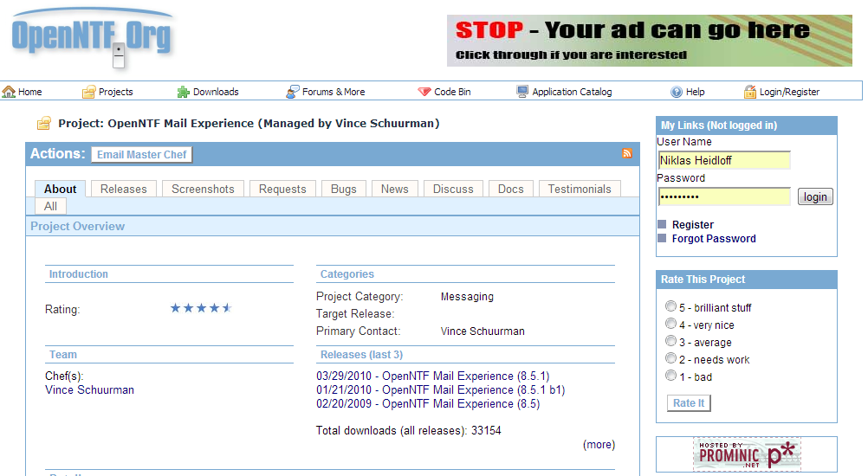Click the 'Your ad can go here' banner
This screenshot has height=476, width=868.
[x=650, y=41]
